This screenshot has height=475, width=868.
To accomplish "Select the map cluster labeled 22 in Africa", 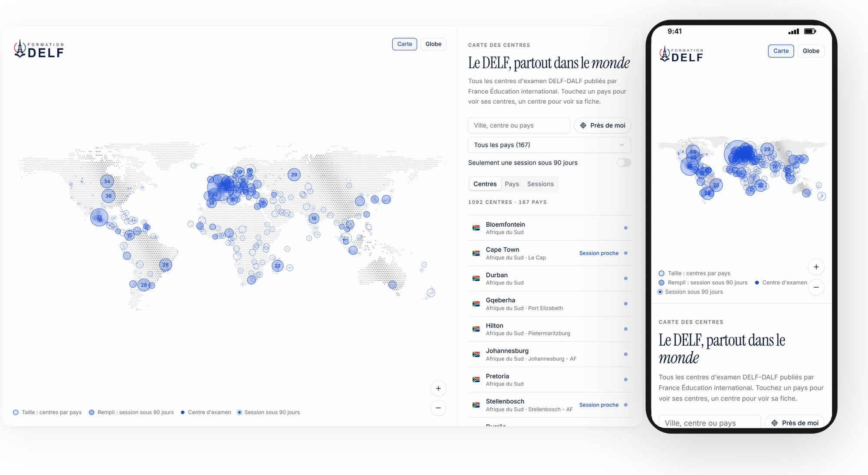I will click(x=277, y=265).
